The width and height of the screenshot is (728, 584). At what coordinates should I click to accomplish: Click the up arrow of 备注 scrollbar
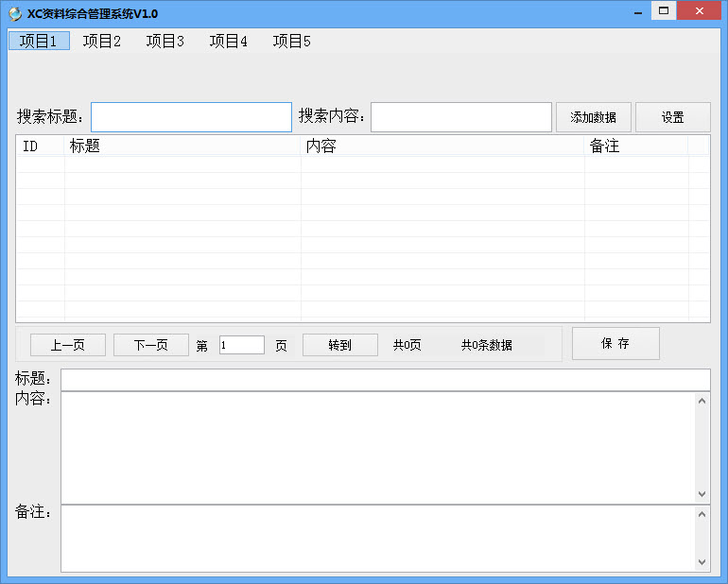point(702,514)
